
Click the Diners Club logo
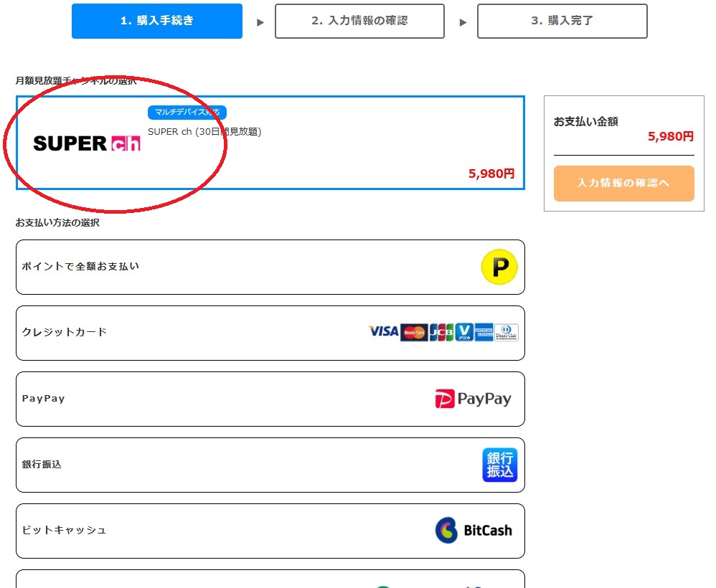[x=507, y=333]
